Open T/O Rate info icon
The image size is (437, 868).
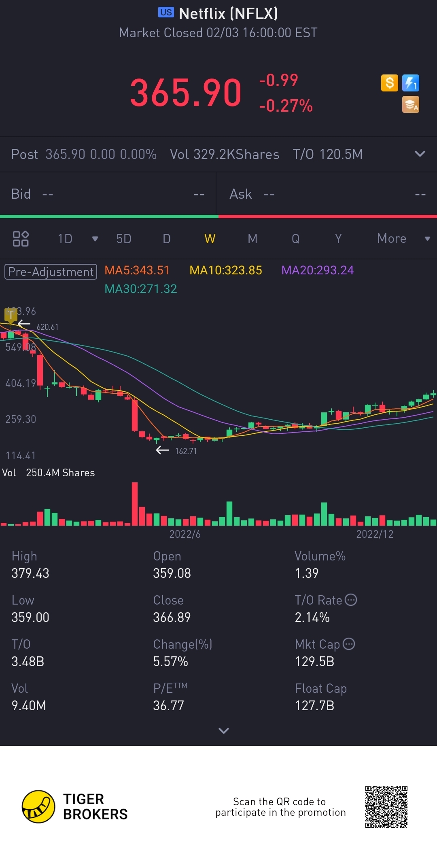click(351, 600)
